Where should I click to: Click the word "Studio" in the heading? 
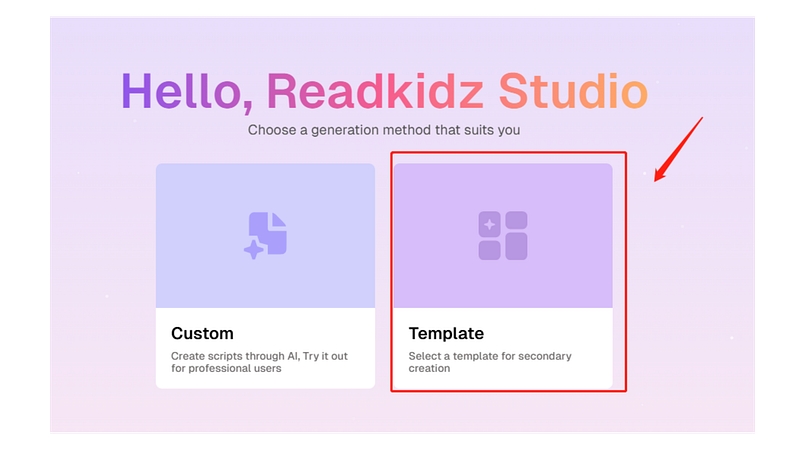[x=573, y=92]
